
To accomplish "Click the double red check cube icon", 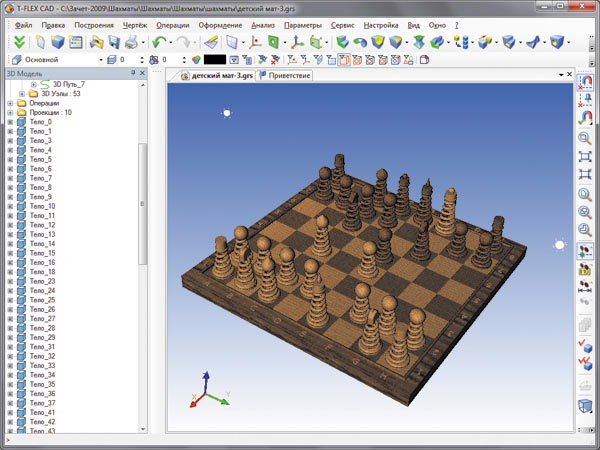I will click(x=585, y=363).
